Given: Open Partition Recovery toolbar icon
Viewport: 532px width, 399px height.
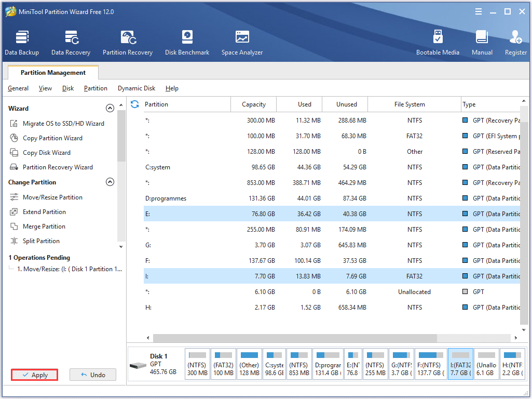Looking at the screenshot, I should (128, 43).
